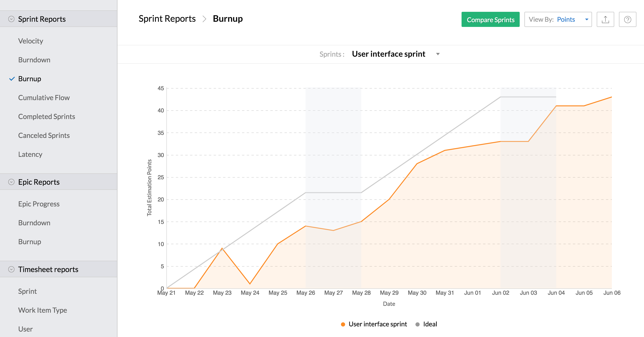Click the blue checkmark beside Burnup

(x=12, y=79)
